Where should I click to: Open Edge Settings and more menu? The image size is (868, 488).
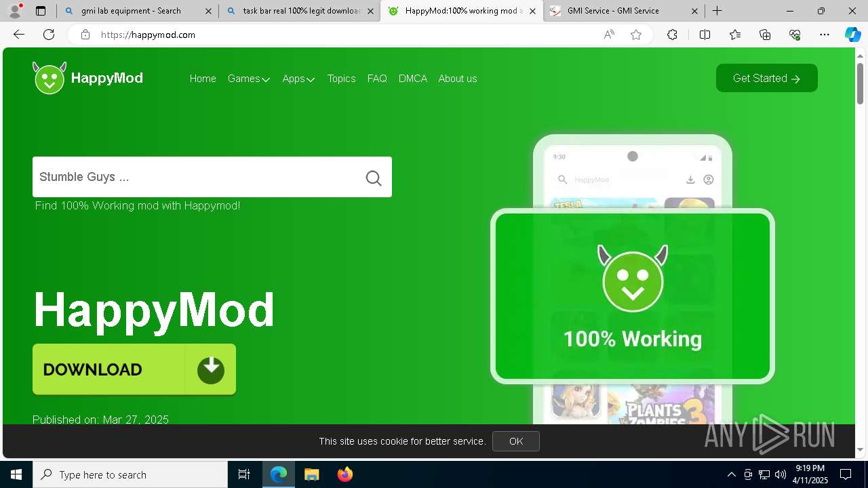coord(825,35)
